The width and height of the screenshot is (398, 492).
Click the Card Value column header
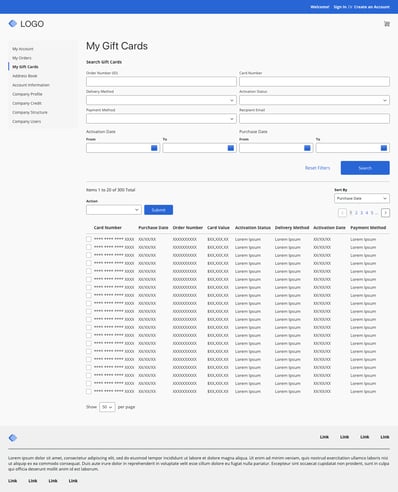click(x=218, y=228)
